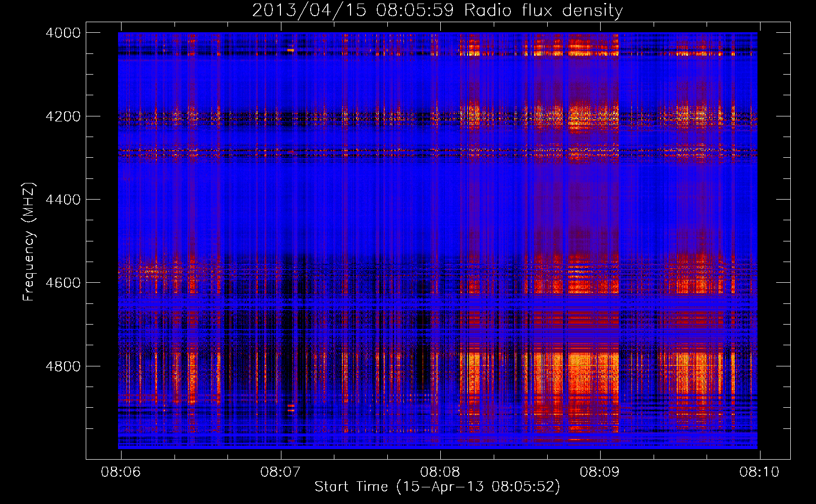Click the 'Frequency (MHZ)' axis title
This screenshot has height=504, width=816.
[x=29, y=242]
